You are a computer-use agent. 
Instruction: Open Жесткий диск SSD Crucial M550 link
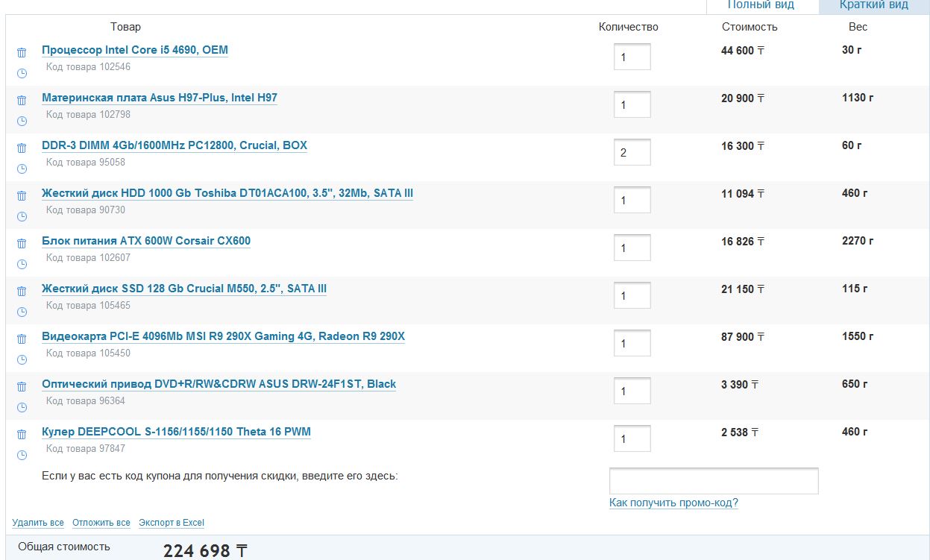[184, 289]
